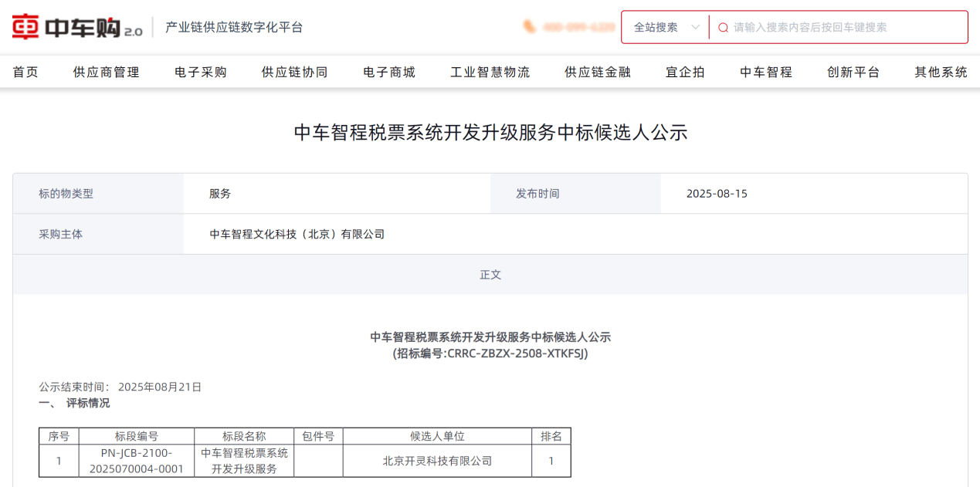Go to 创新平台 section
980x487 pixels.
(853, 73)
